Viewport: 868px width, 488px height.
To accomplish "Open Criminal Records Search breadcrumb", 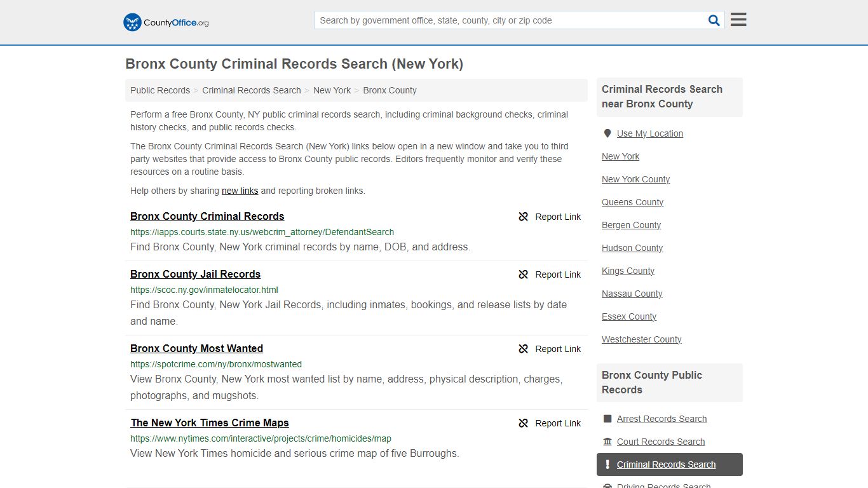I will pyautogui.click(x=252, y=90).
